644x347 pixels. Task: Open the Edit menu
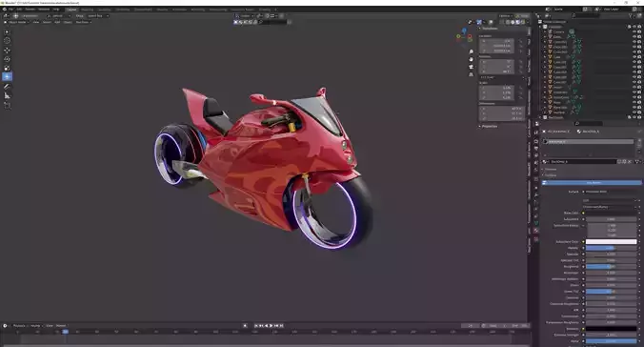click(19, 9)
